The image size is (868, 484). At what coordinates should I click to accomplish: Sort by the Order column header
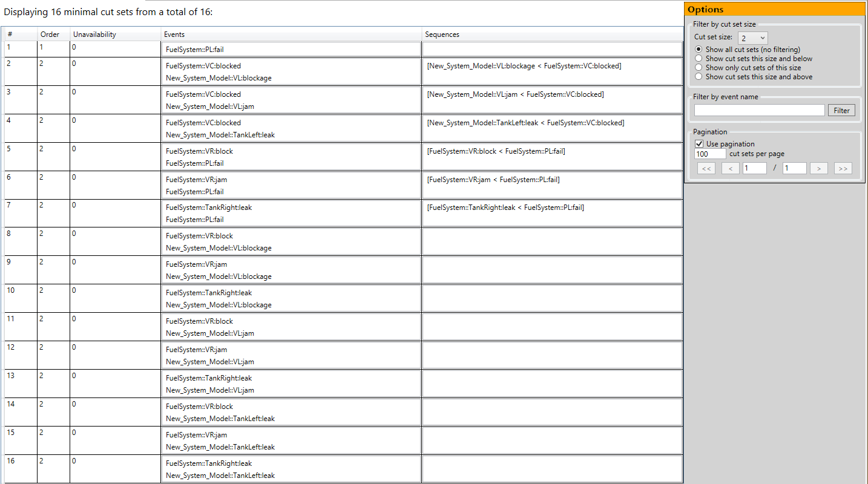(x=53, y=34)
